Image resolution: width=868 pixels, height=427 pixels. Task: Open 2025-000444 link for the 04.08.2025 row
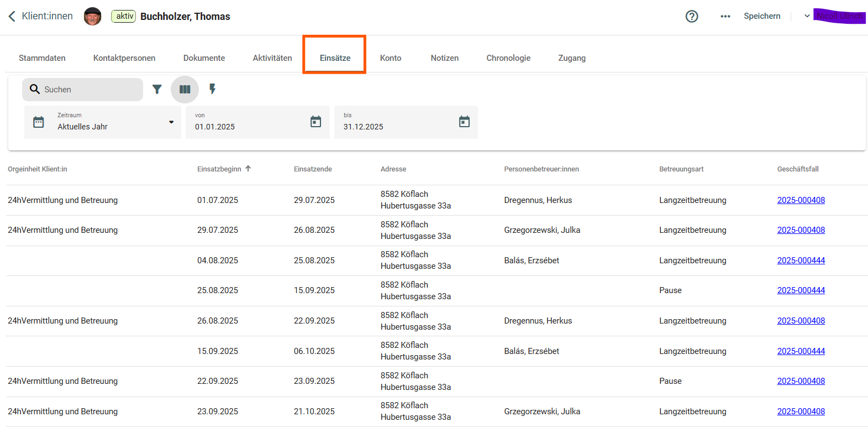click(x=801, y=261)
